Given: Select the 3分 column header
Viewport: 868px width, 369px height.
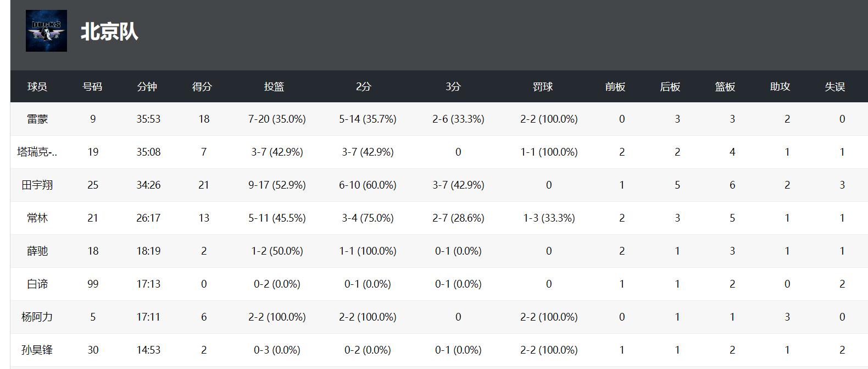Looking at the screenshot, I should click(x=453, y=87).
